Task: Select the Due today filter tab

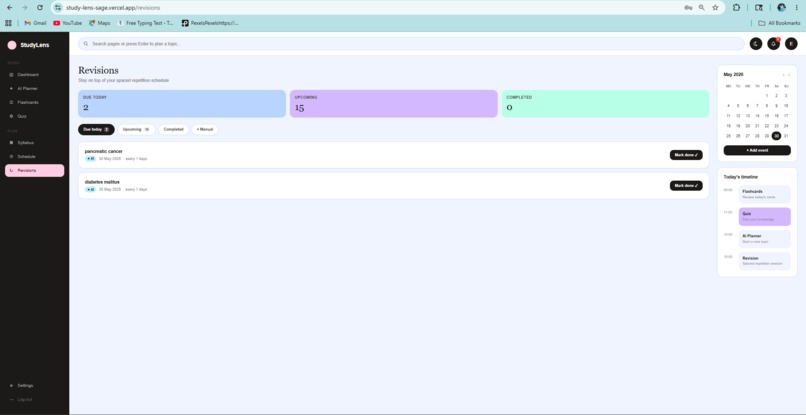Action: pos(96,130)
